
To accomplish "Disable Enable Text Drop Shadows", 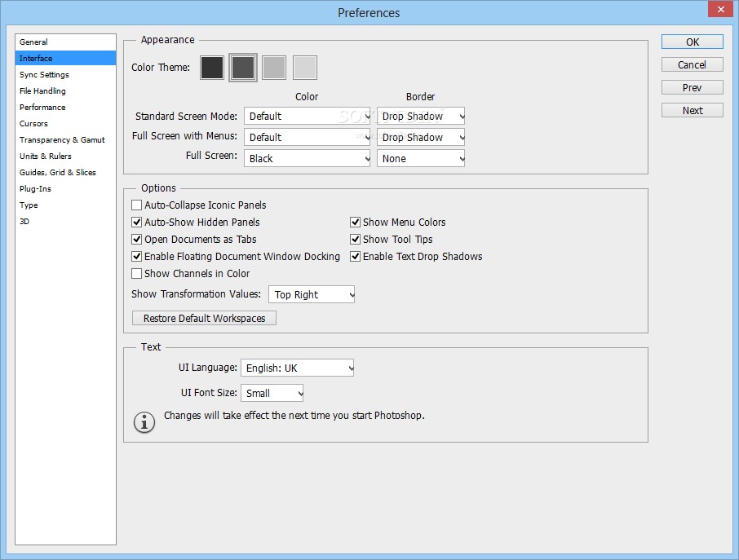I will (356, 256).
